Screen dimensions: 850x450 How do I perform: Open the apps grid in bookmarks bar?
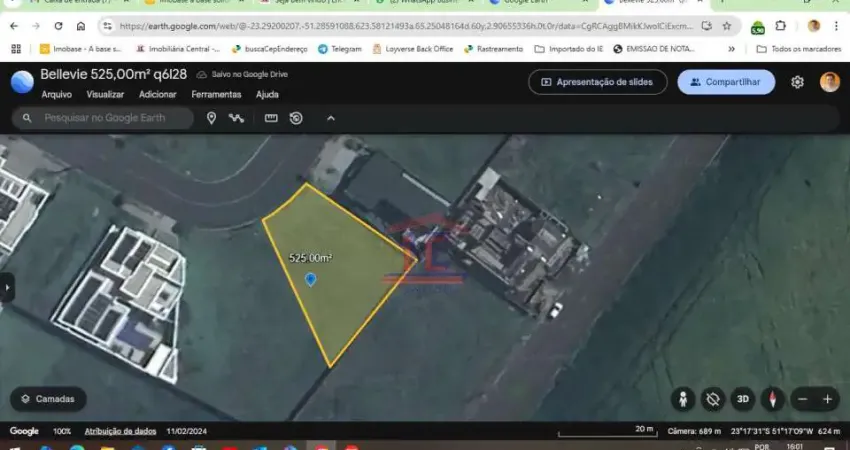tap(16, 49)
